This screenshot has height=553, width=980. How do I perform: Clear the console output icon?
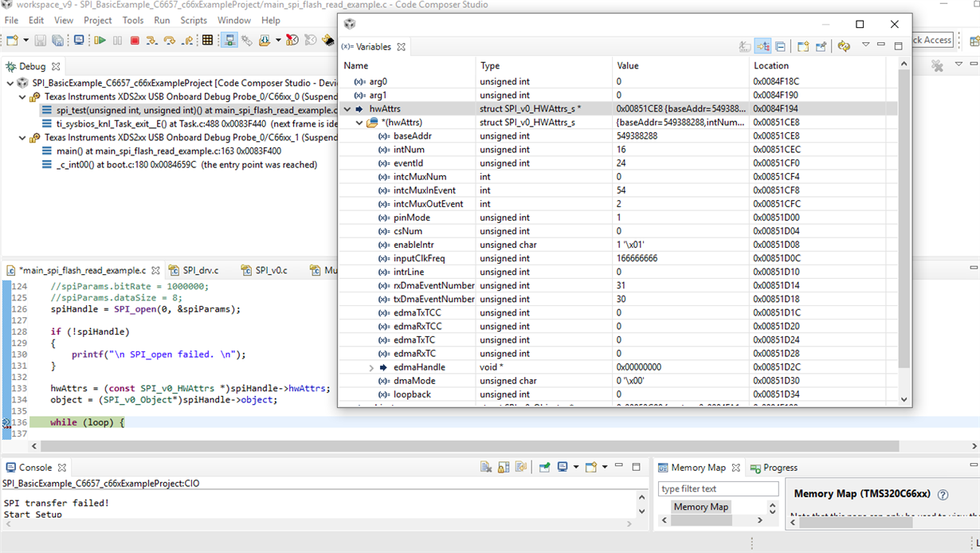point(485,468)
